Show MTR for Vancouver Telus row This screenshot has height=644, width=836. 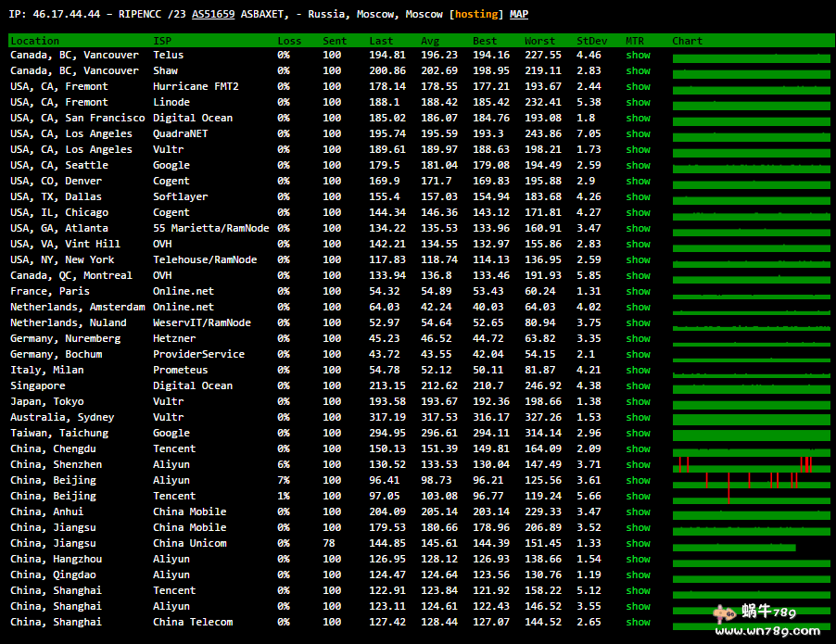pyautogui.click(x=638, y=55)
